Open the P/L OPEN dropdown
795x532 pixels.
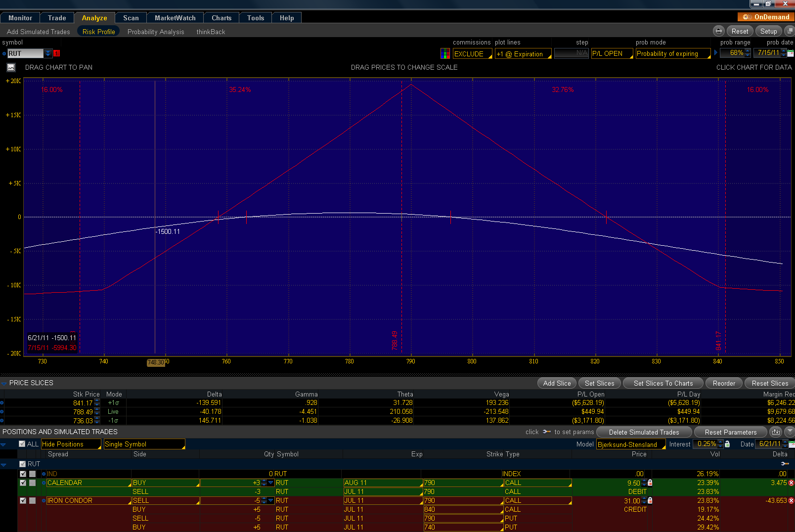tap(612, 53)
